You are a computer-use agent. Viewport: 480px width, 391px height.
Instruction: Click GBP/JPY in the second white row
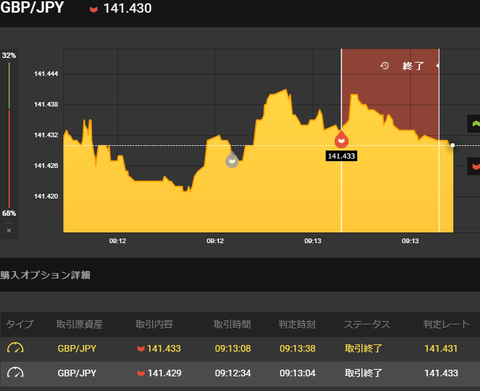[x=77, y=373]
